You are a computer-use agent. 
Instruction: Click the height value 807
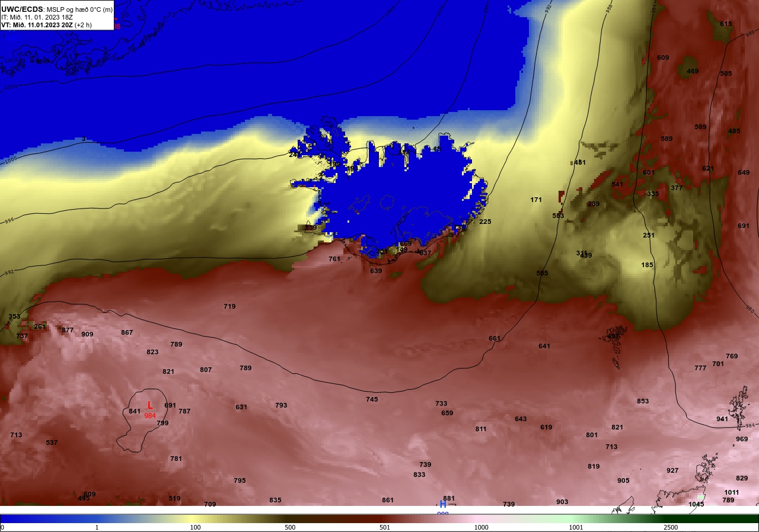click(206, 370)
